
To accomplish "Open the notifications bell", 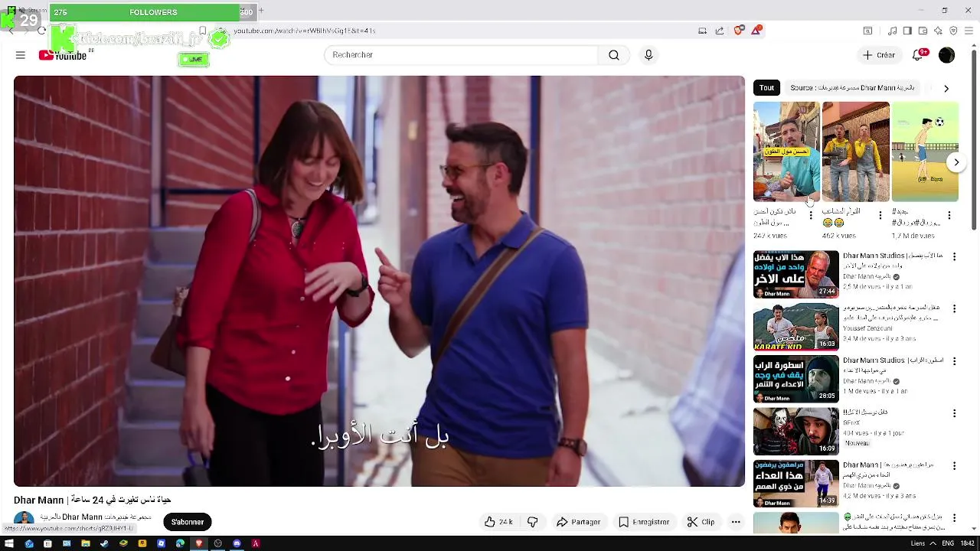I will [919, 55].
